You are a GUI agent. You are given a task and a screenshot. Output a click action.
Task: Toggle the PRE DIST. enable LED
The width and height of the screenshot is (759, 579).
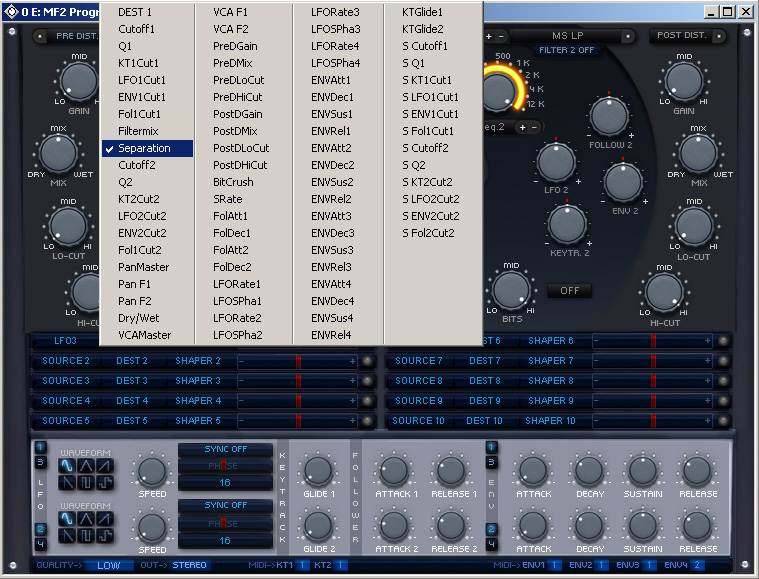pos(40,36)
